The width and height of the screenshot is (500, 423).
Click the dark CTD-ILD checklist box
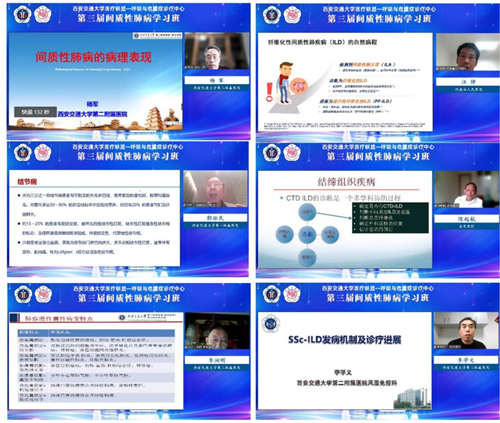(390, 217)
